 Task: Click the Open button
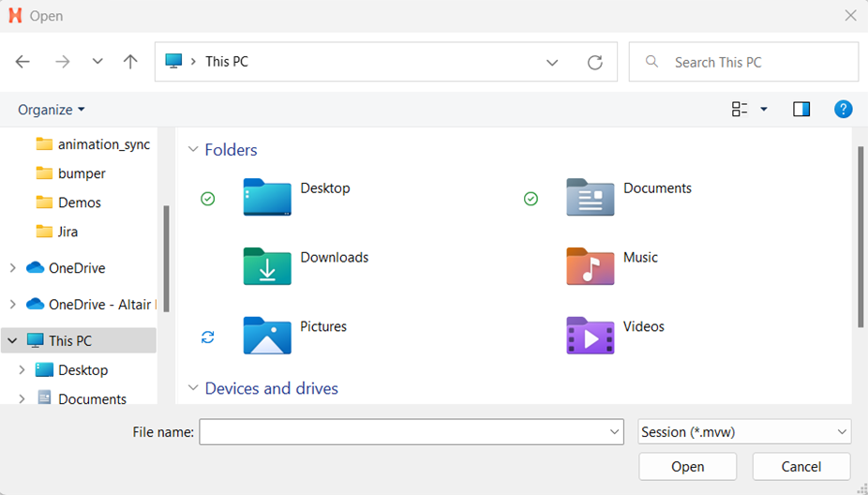pyautogui.click(x=687, y=467)
